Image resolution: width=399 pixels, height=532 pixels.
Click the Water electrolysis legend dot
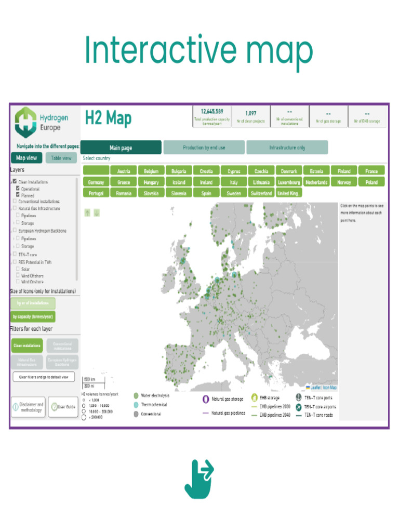(x=136, y=395)
